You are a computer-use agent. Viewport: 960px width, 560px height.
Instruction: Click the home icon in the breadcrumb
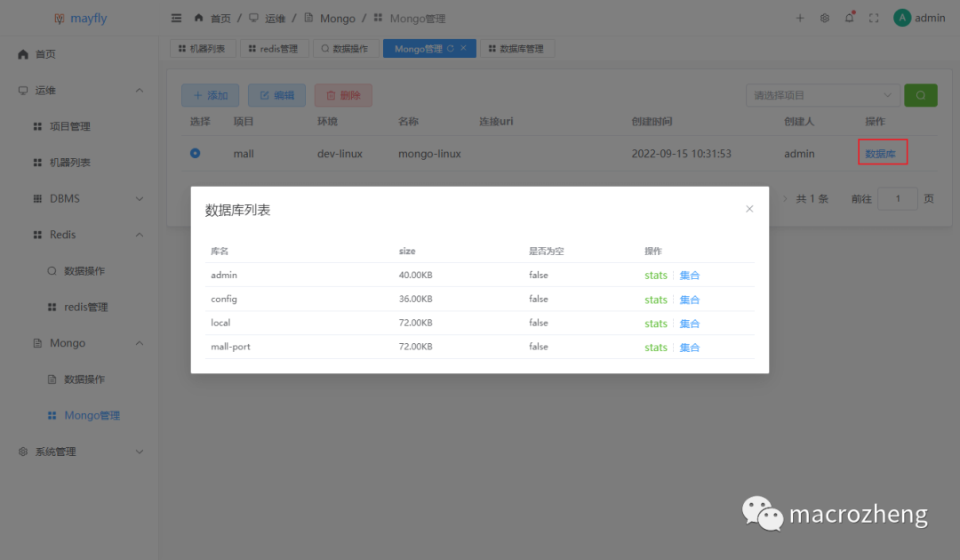200,18
